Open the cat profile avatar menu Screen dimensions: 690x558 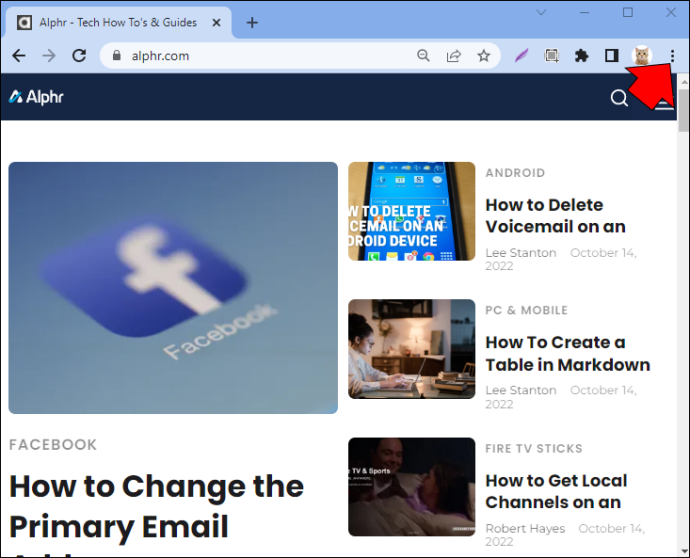point(642,55)
